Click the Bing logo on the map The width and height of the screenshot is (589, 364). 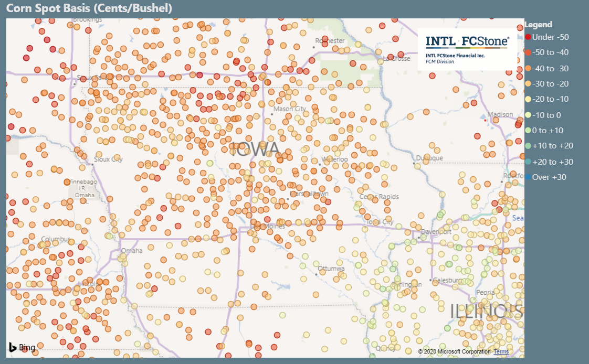click(22, 348)
